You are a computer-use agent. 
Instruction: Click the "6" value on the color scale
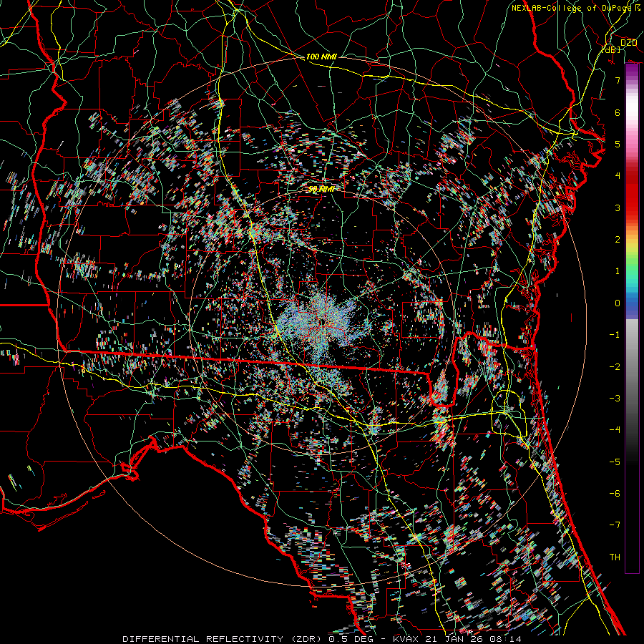[x=618, y=112]
